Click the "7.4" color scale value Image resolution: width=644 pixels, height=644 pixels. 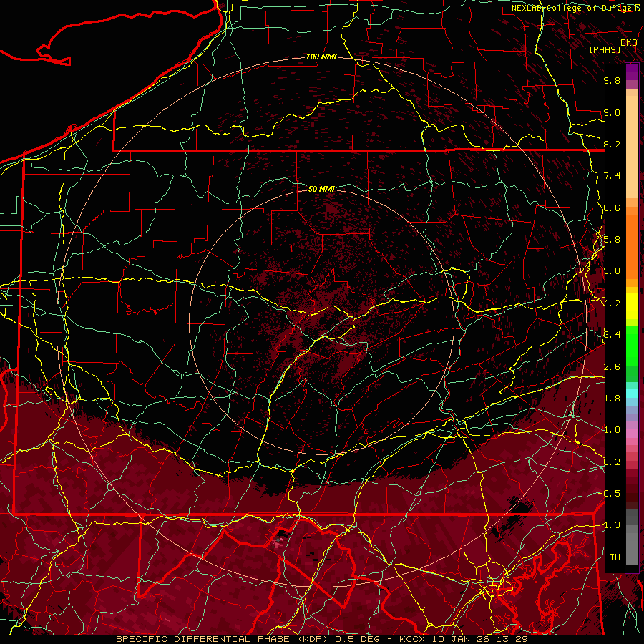point(612,176)
